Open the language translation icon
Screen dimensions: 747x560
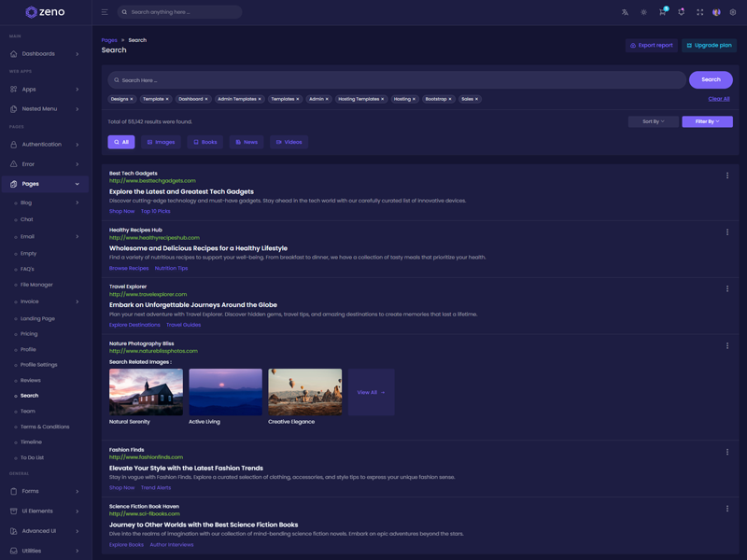tap(625, 12)
